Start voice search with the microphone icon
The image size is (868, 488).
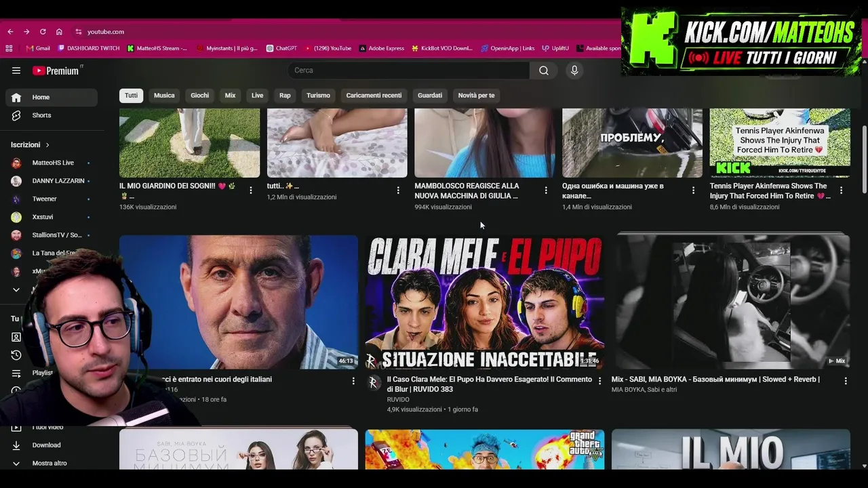click(574, 70)
